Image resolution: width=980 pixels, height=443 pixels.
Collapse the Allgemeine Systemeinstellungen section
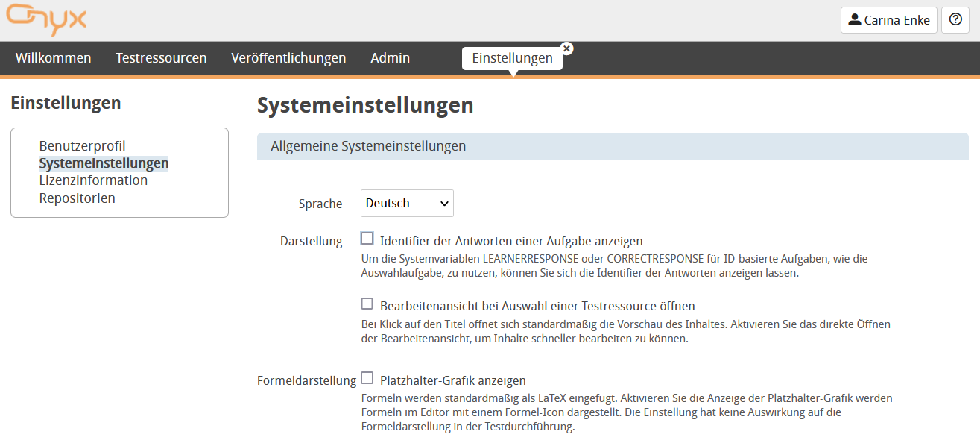tap(367, 146)
